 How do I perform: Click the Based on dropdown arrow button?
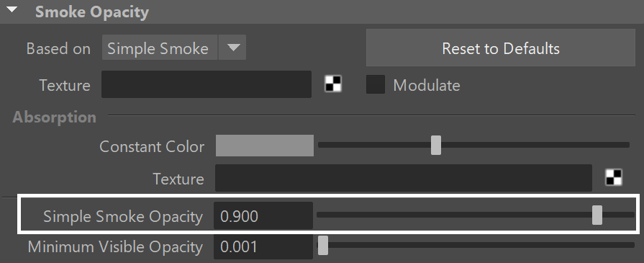[x=233, y=48]
